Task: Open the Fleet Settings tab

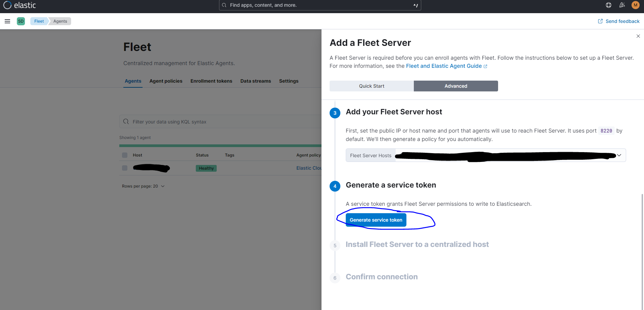Action: (x=289, y=81)
